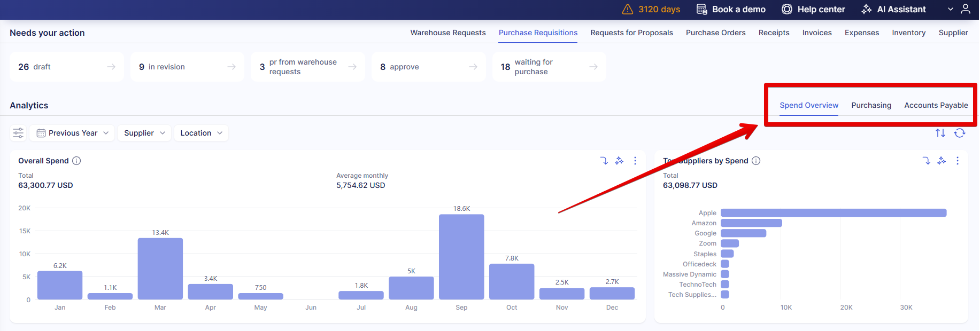Click Top Suppliers AI sparkle icon
This screenshot has height=331, width=980.
(942, 161)
